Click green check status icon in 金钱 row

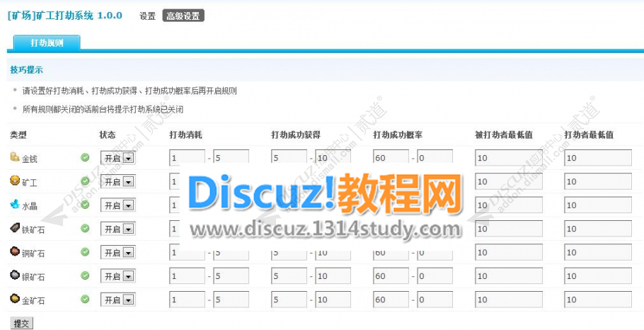tap(85, 157)
